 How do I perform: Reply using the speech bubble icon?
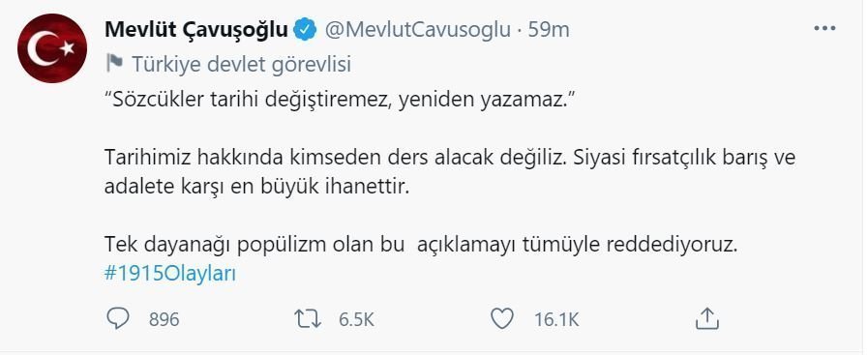click(x=117, y=318)
